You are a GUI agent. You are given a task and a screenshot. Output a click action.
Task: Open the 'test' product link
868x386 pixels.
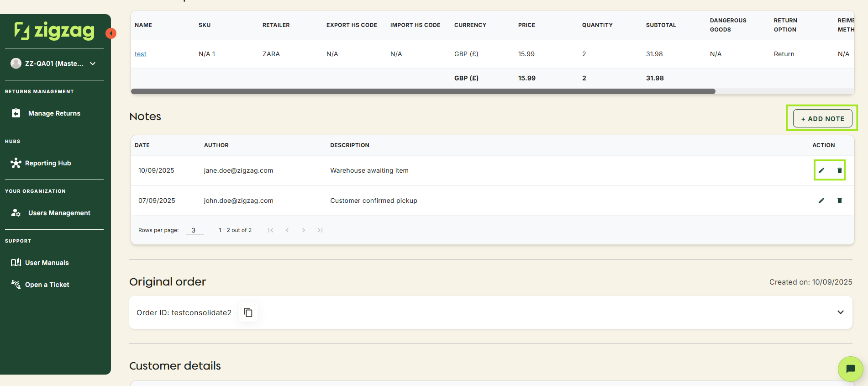pyautogui.click(x=140, y=54)
